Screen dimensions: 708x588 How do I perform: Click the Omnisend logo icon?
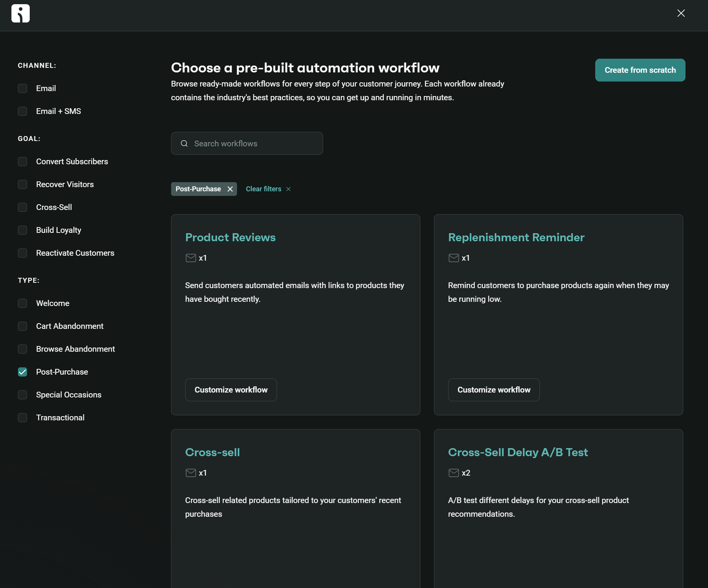[21, 13]
